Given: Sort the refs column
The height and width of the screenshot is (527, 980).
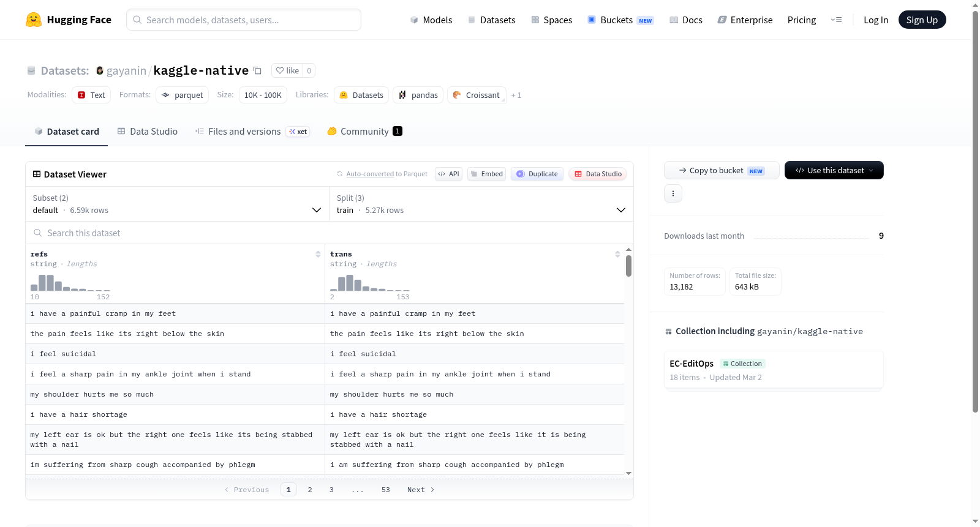Looking at the screenshot, I should pyautogui.click(x=318, y=254).
